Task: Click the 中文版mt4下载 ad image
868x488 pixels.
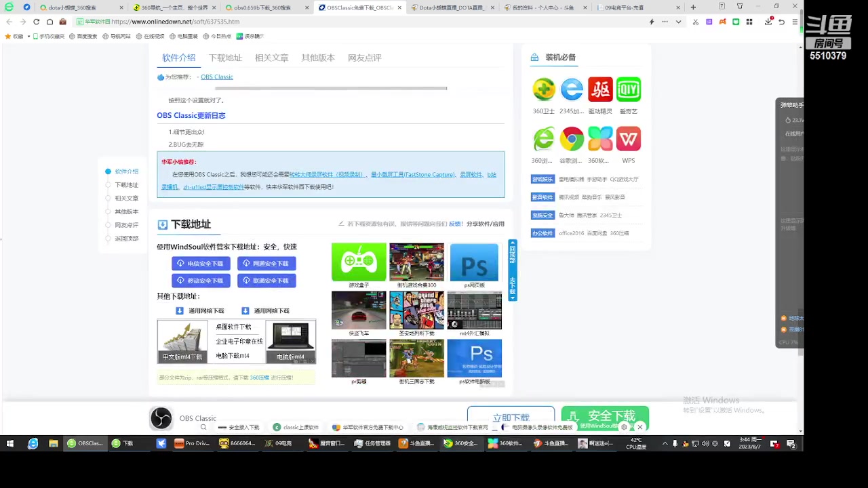Action: pos(182,342)
